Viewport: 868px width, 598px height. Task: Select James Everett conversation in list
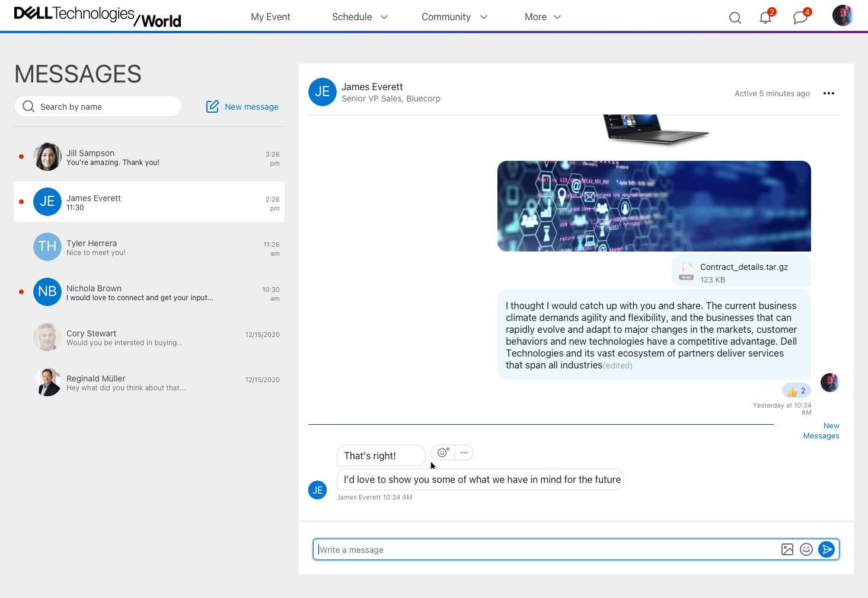coord(149,202)
